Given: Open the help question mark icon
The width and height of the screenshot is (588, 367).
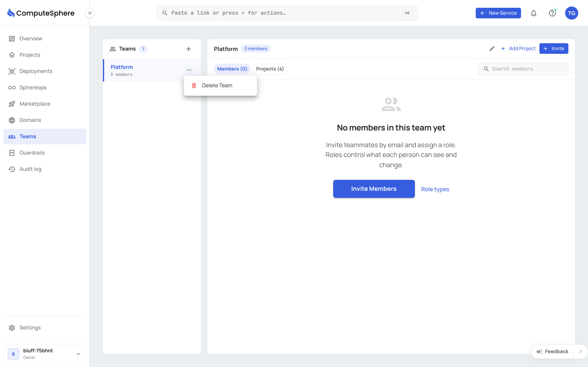Looking at the screenshot, I should (x=552, y=13).
